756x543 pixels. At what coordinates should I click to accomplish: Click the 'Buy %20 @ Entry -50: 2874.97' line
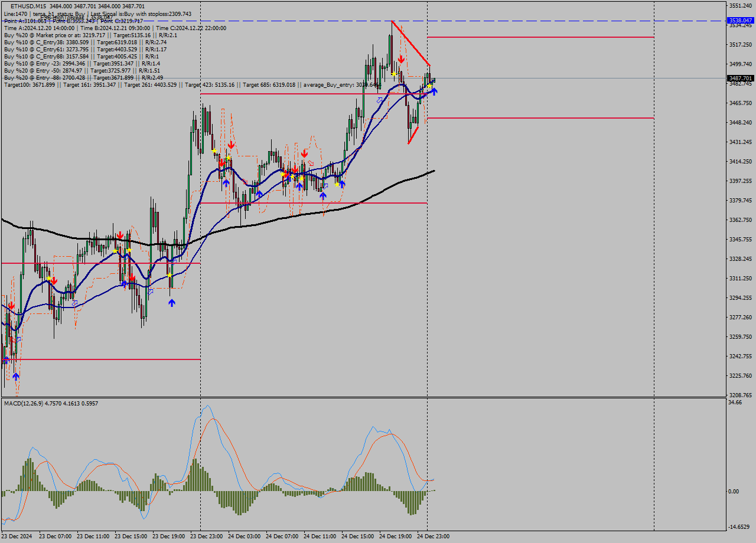coord(82,70)
